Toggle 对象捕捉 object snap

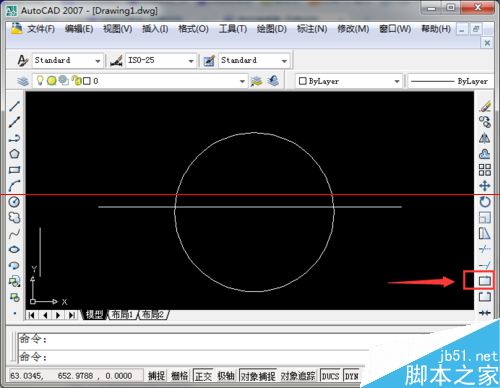click(x=258, y=376)
